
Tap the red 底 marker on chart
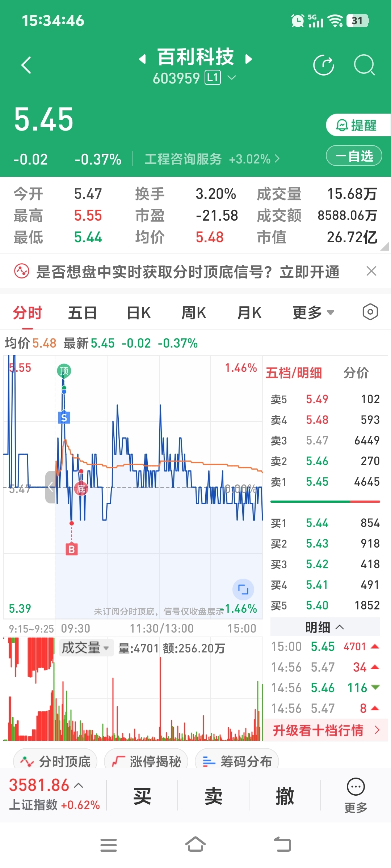tap(81, 489)
